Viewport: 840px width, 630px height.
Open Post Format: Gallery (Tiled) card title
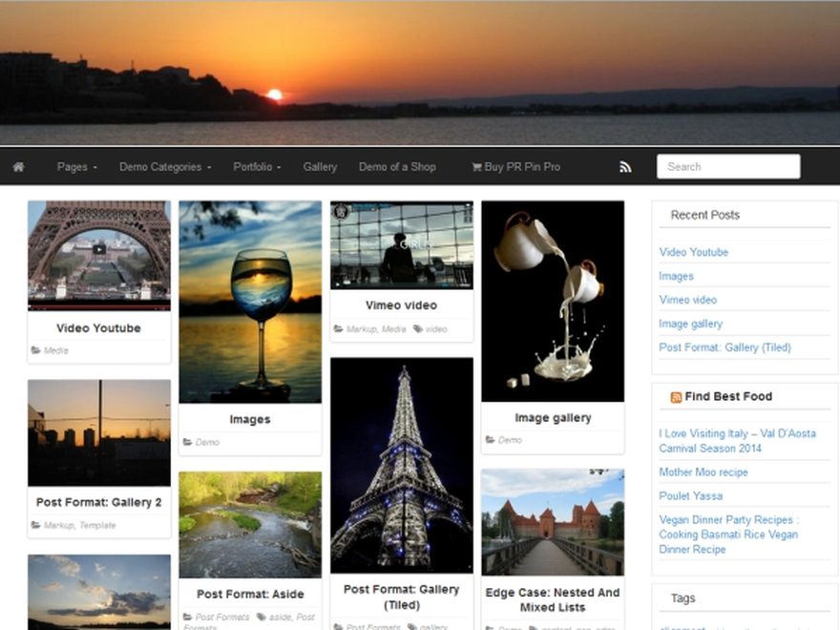[401, 598]
